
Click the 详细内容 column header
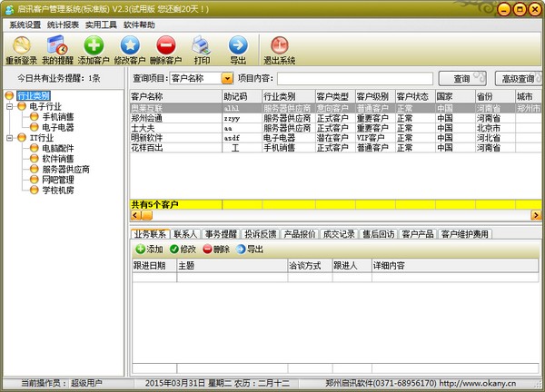(455, 266)
